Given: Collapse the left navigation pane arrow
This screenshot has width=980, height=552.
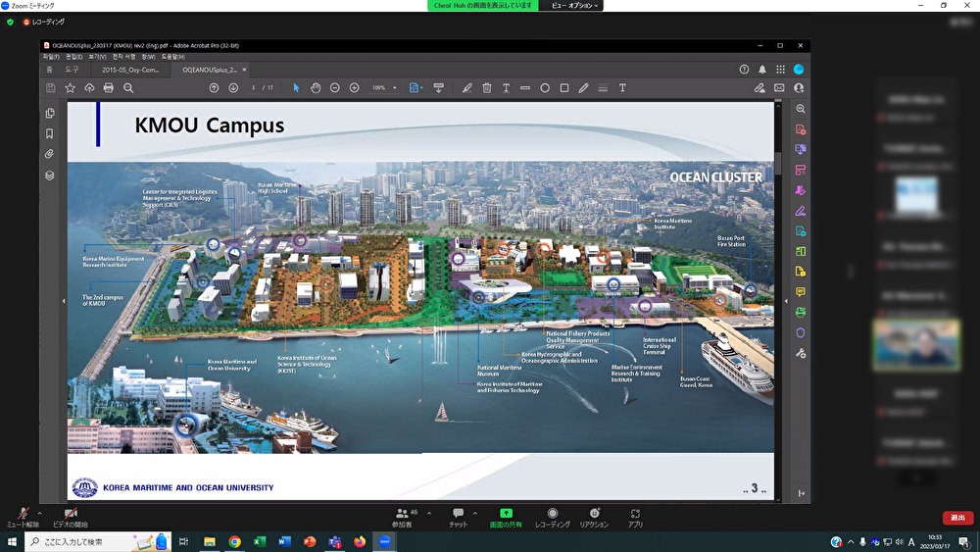Looking at the screenshot, I should [x=64, y=301].
